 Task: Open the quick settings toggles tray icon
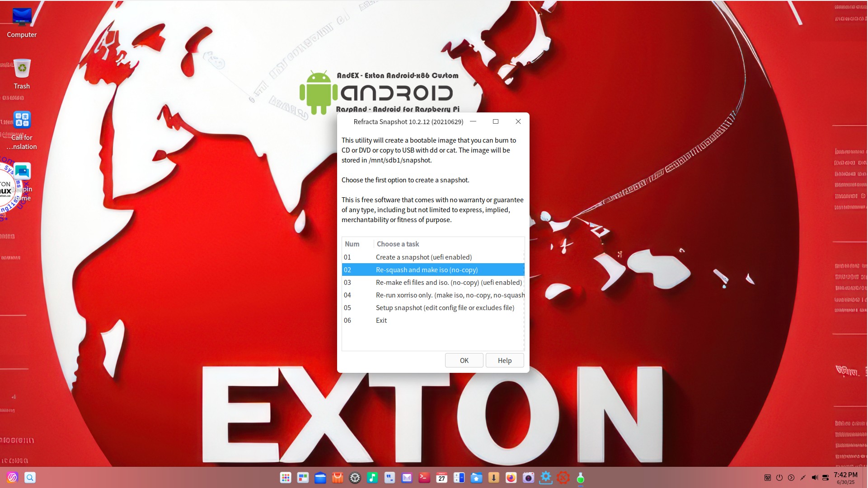point(826,478)
